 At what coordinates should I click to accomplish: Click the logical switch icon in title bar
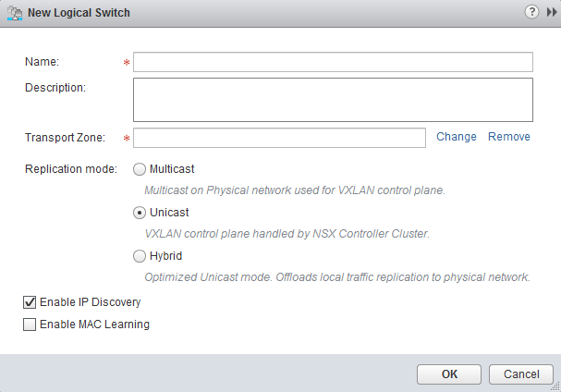(17, 13)
